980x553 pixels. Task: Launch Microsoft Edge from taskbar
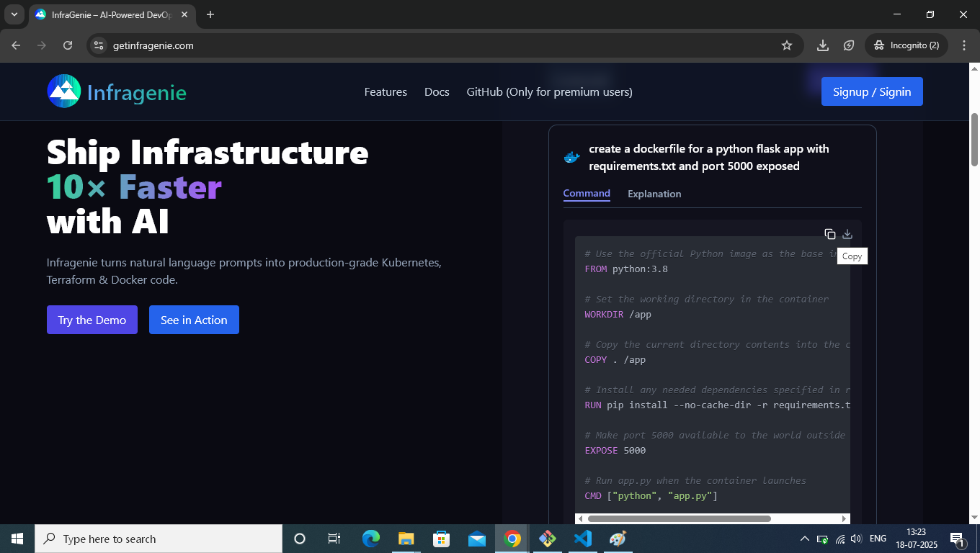370,539
